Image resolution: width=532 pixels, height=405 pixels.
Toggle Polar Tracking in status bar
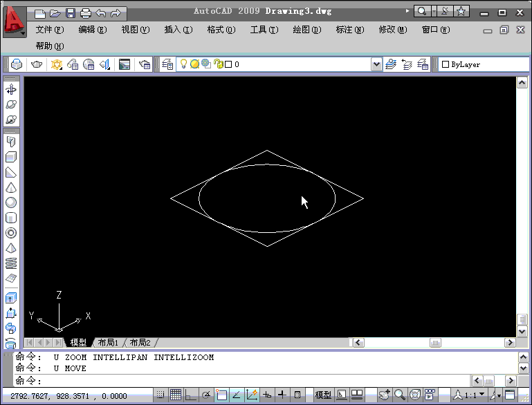click(x=206, y=395)
